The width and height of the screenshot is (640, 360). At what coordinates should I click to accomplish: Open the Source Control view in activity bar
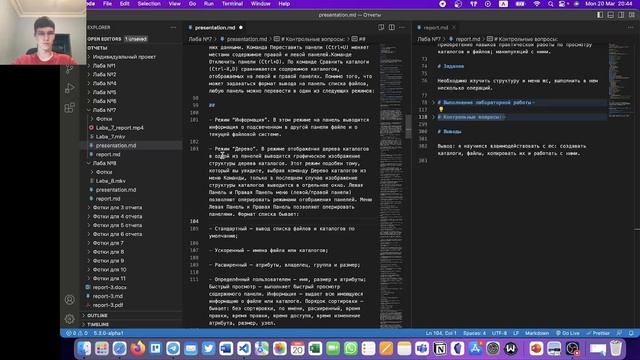(70, 69)
